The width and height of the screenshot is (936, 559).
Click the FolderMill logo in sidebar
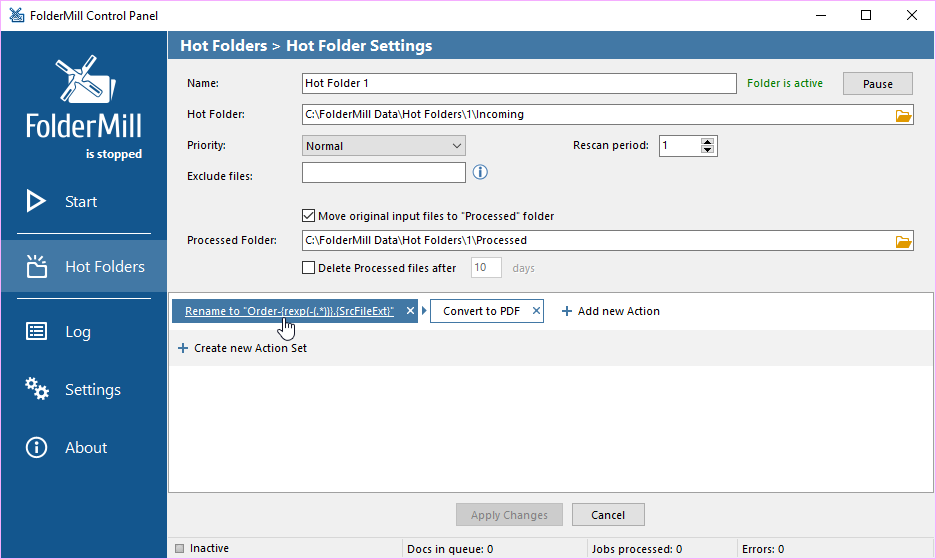pos(84,97)
